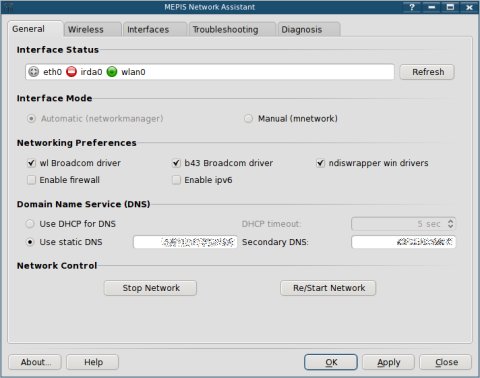Click Re/Start Network button
This screenshot has height=378, width=480.
point(328,288)
